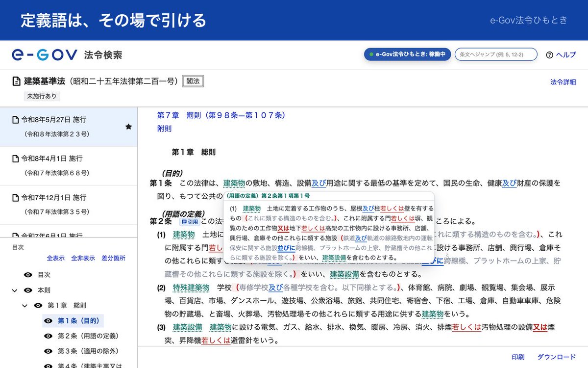The width and height of the screenshot is (588, 368).
Task: Click 建築設備 defined term in item (3)
Action: 188,327
